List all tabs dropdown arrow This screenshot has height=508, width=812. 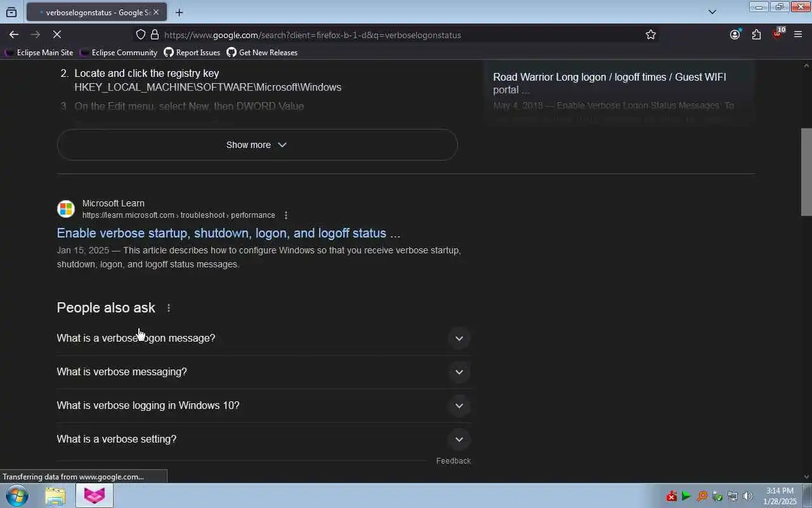coord(712,12)
